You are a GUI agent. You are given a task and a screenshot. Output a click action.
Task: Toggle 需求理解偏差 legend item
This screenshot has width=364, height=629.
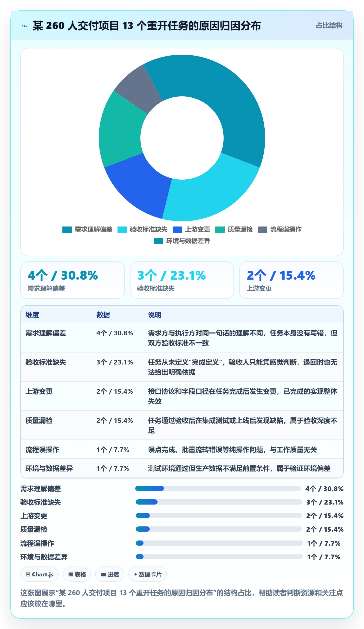point(87,229)
